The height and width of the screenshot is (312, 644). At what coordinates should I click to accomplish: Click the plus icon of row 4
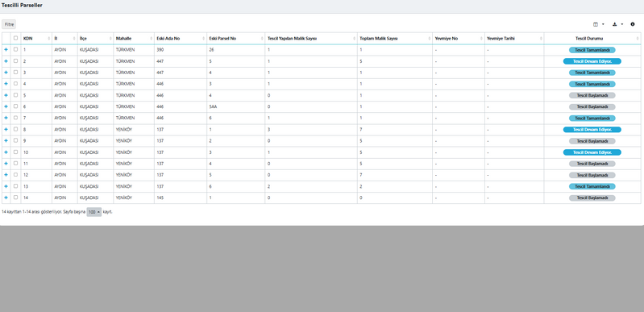click(x=6, y=84)
